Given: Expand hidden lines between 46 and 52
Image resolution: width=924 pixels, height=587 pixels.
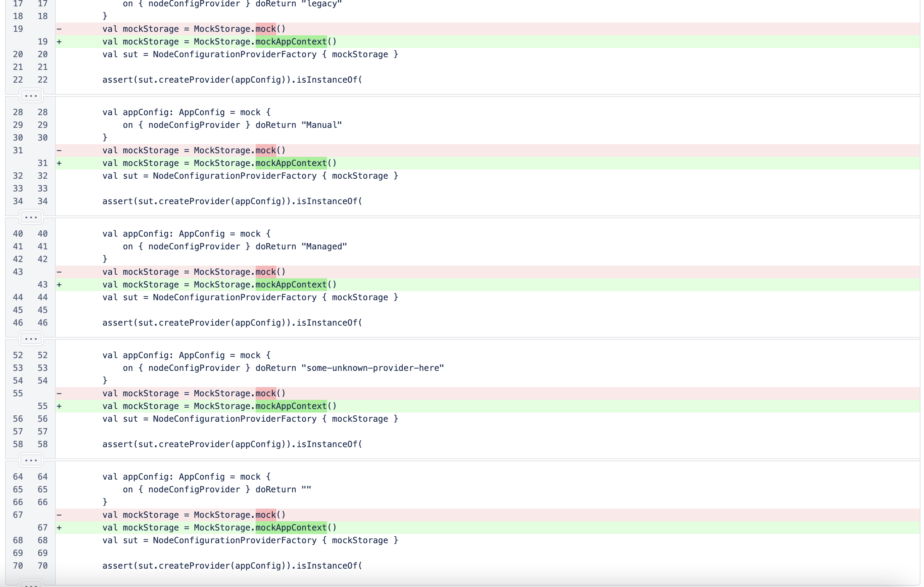Looking at the screenshot, I should point(31,338).
